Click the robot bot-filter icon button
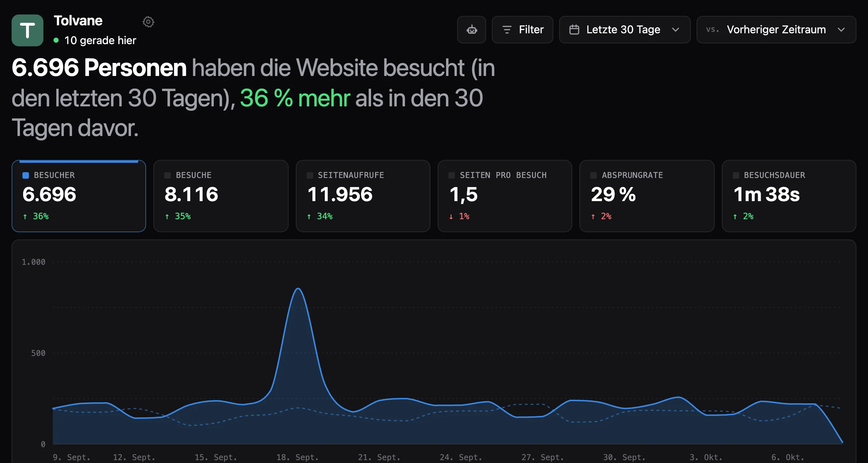 click(x=472, y=30)
